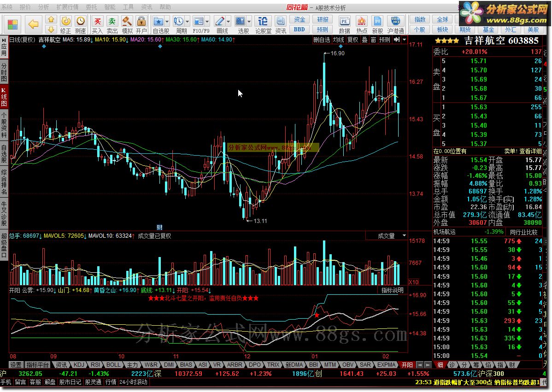Open the 模拟 simulation gavel icon
This screenshot has height=392, width=552.
(x=127, y=24)
